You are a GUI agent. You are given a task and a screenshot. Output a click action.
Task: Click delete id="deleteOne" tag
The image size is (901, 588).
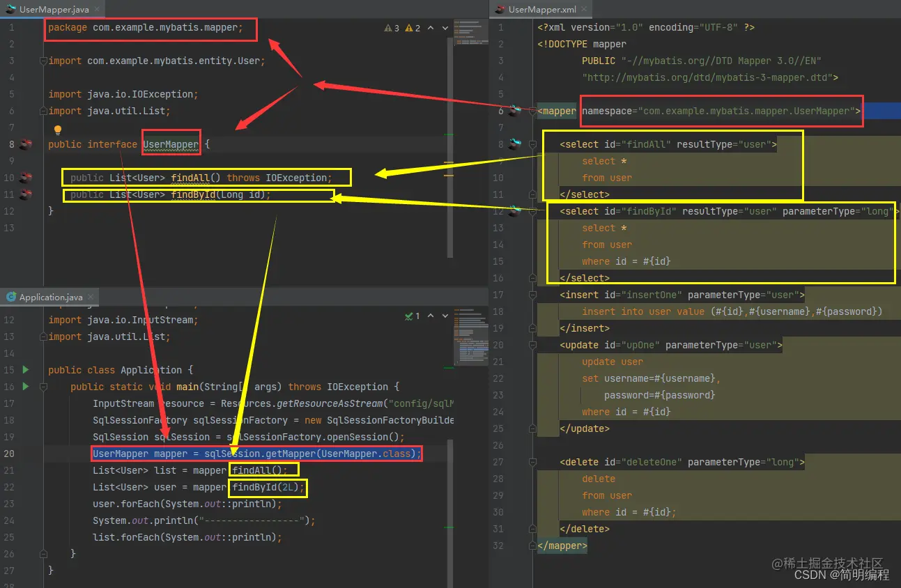682,462
